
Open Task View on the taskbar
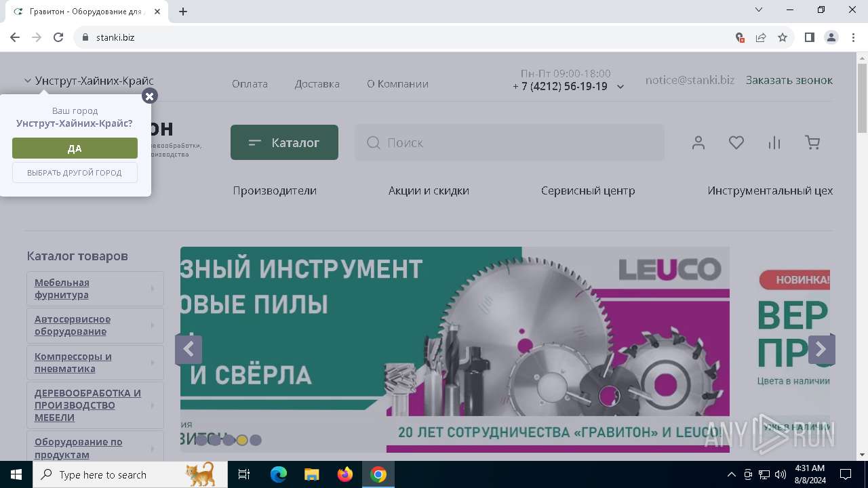(244, 474)
